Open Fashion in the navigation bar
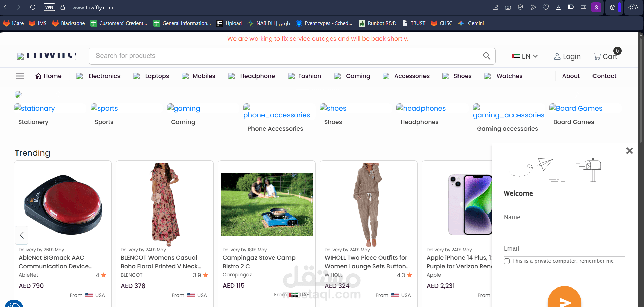644x307 pixels. (305, 76)
